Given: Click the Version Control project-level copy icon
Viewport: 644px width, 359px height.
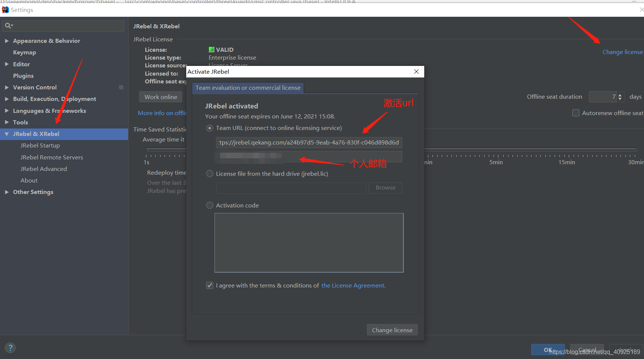Looking at the screenshot, I should pyautogui.click(x=121, y=87).
